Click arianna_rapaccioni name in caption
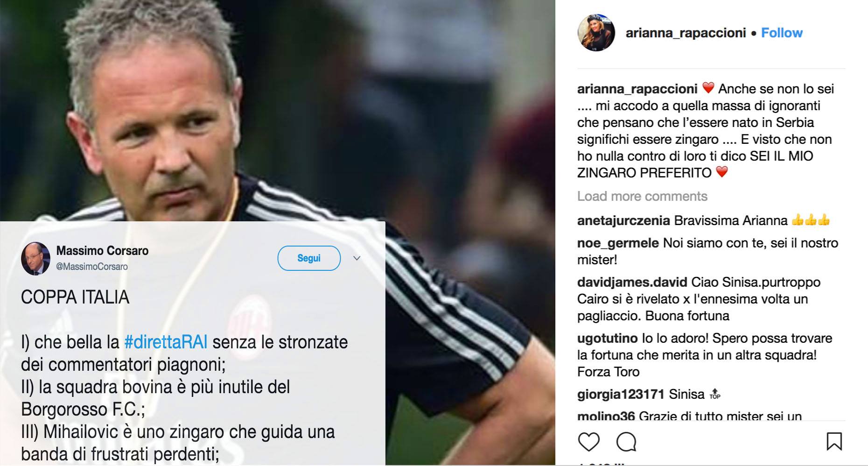Viewport: 868px width, 466px height. (x=637, y=89)
